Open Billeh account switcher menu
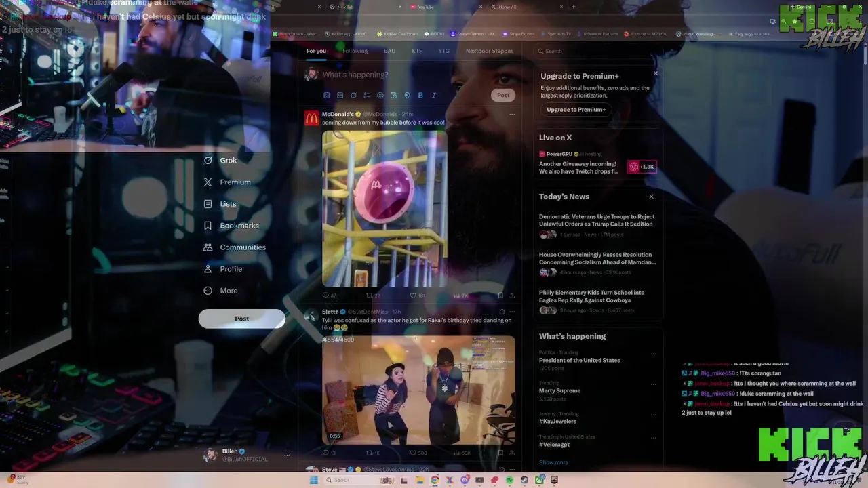 tap(247, 455)
